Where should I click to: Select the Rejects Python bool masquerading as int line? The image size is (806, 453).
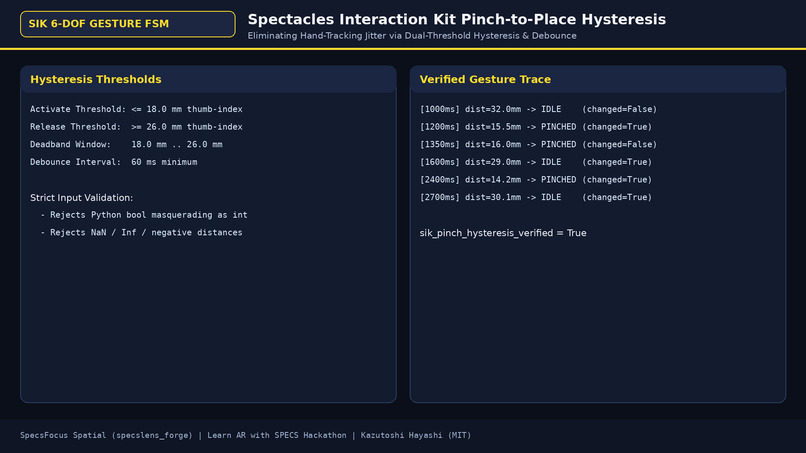(x=144, y=215)
